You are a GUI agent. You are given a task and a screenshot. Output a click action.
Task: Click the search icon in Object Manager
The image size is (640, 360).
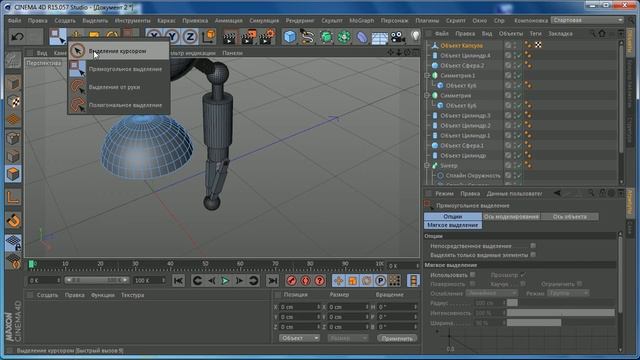(592, 33)
